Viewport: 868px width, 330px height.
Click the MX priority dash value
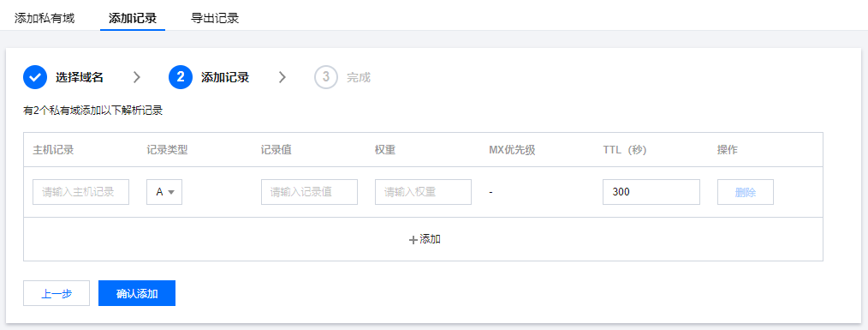click(490, 193)
